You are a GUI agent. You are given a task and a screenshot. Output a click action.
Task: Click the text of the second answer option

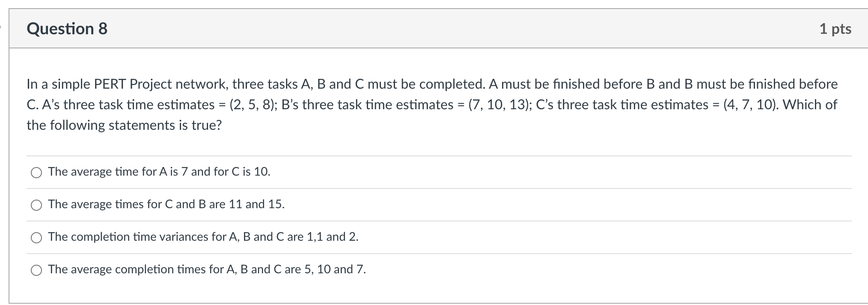167,205
